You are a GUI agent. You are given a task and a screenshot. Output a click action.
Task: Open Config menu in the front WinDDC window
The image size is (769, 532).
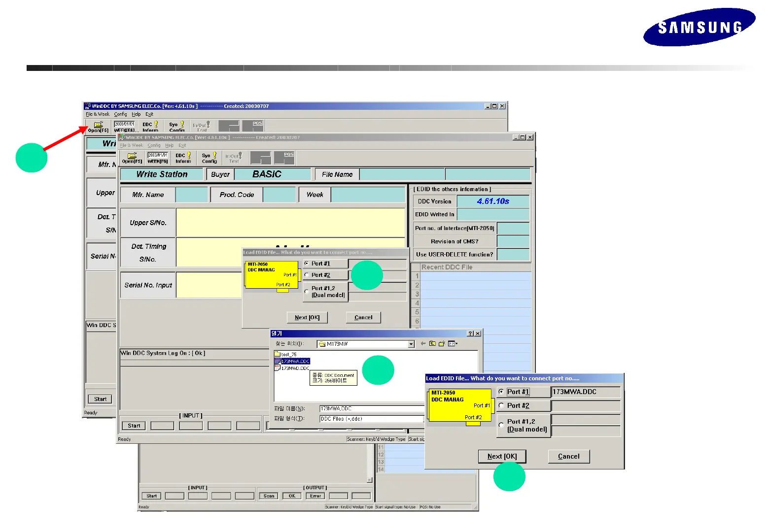point(154,145)
